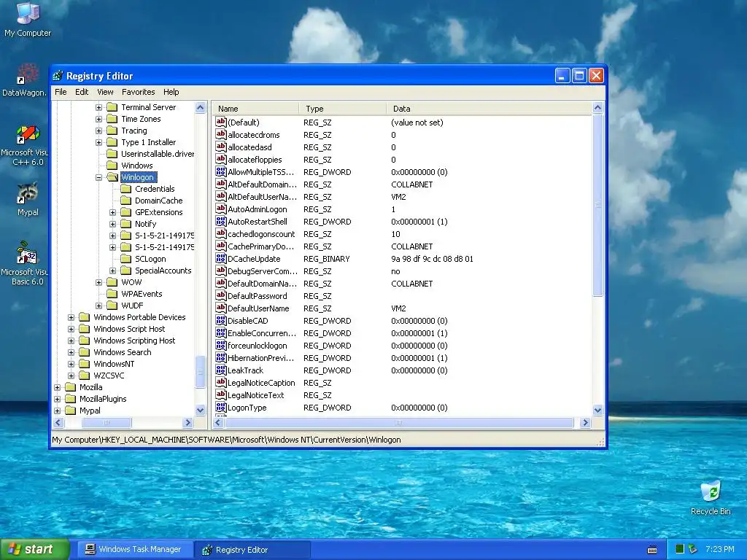Click the (Default) value icon

click(x=220, y=122)
